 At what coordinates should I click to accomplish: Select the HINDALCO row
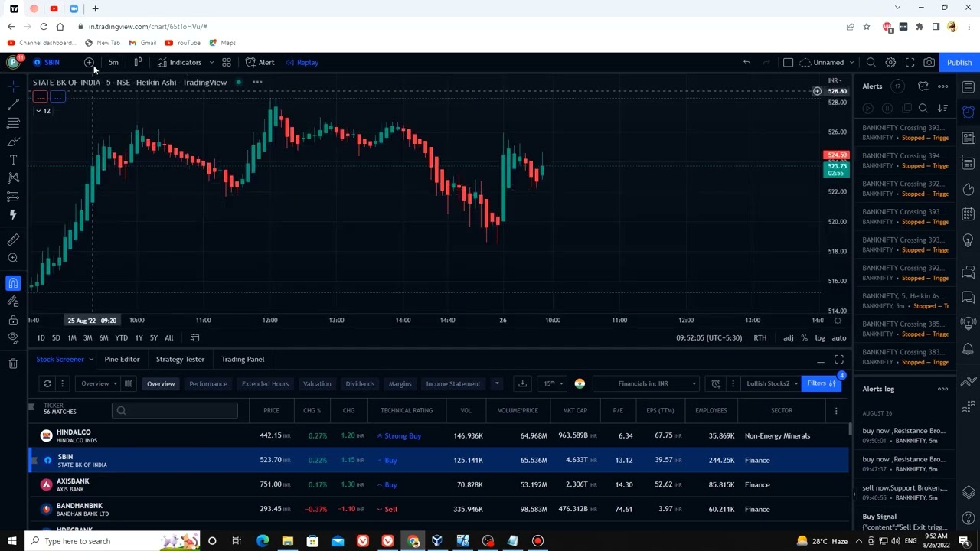pyautogui.click(x=438, y=435)
